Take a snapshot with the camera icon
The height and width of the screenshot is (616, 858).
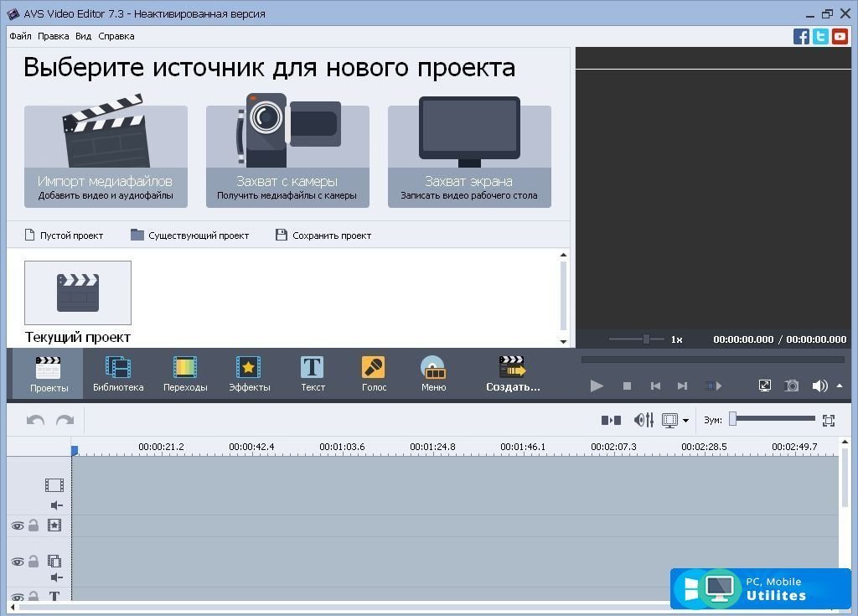[x=792, y=386]
